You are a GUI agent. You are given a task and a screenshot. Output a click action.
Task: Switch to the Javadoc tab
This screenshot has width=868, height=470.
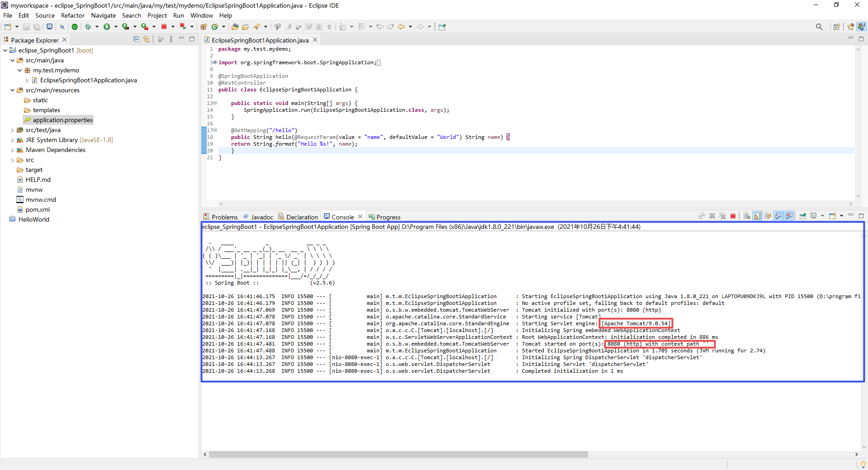pos(258,217)
